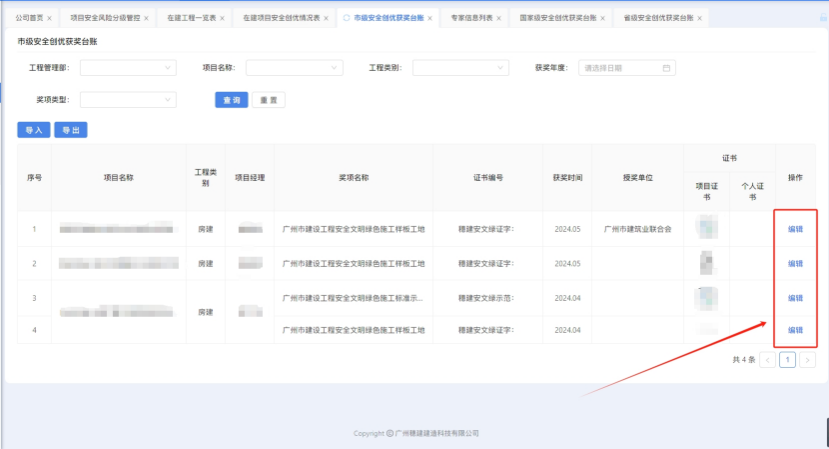The image size is (829, 449).
Task: Switch to 国家级安全创优获奖台账 tab
Action: pyautogui.click(x=557, y=19)
